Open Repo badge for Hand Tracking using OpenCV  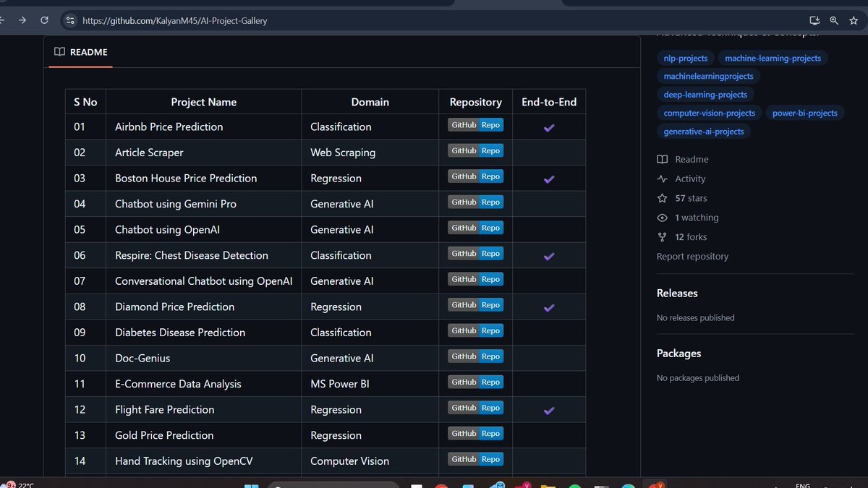pyautogui.click(x=475, y=459)
